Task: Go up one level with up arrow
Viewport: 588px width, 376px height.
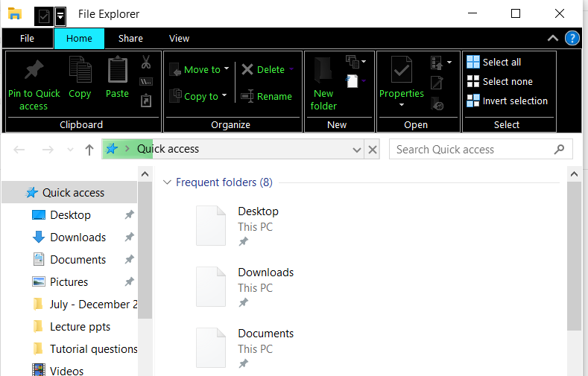Action: 89,150
